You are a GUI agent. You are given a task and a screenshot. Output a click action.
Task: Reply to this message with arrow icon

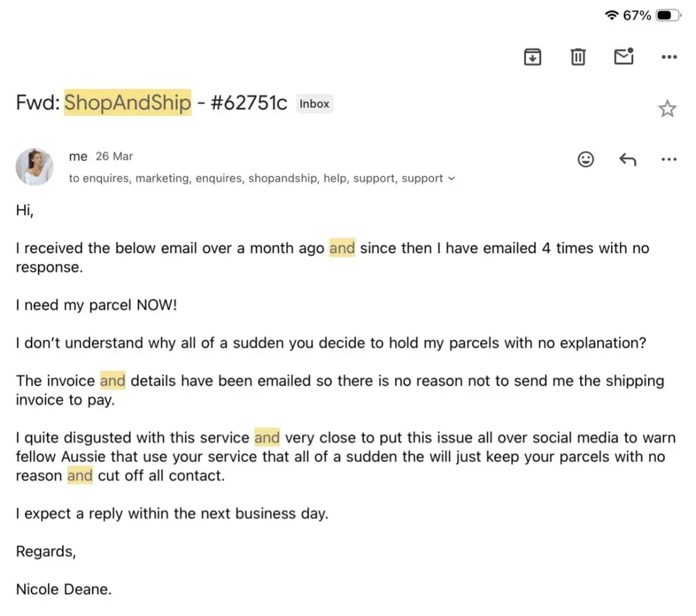point(627,160)
